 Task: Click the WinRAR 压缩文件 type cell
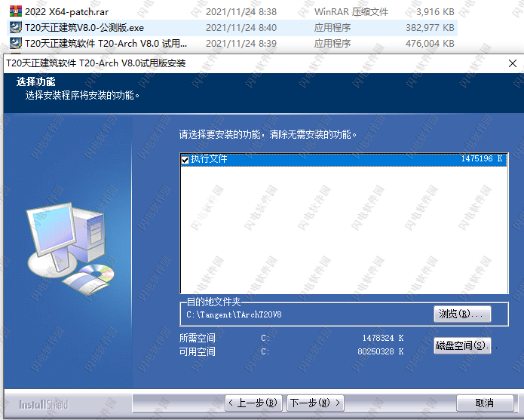(351, 12)
